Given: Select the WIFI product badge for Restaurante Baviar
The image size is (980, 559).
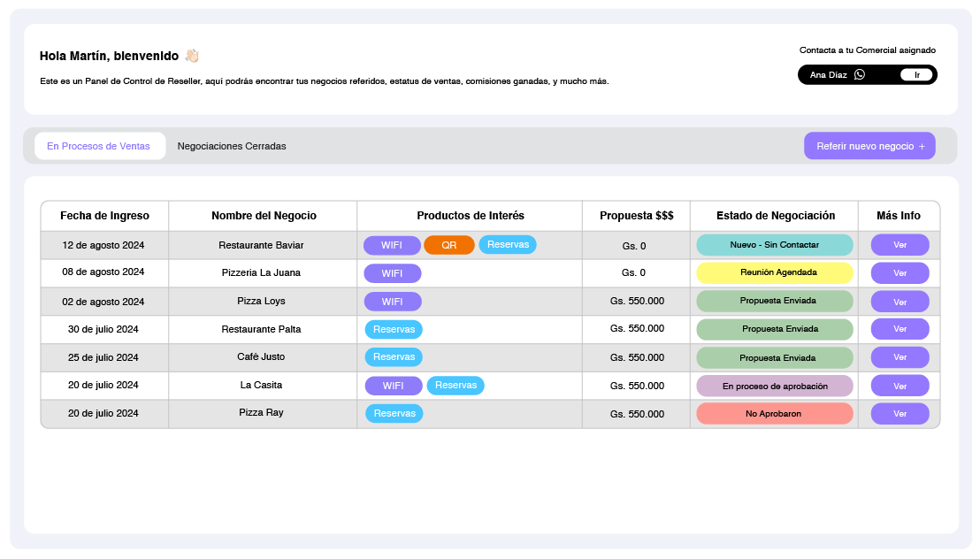Looking at the screenshot, I should [x=392, y=245].
